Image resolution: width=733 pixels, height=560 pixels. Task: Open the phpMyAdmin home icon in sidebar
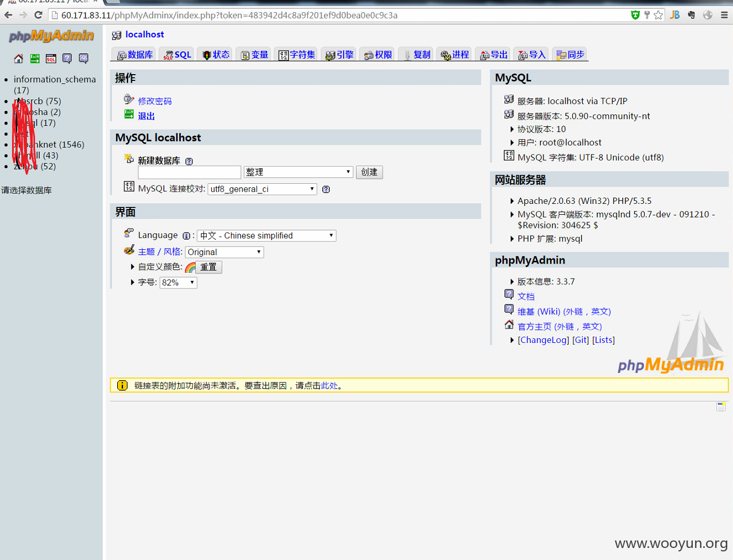[x=18, y=59]
